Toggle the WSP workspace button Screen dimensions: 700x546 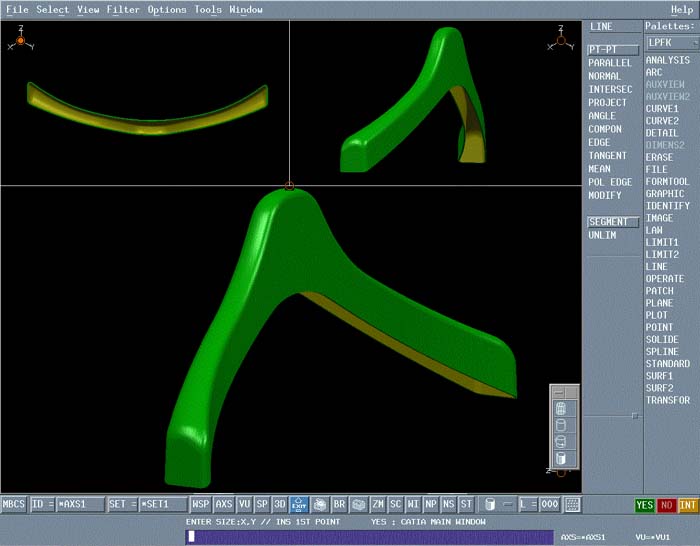click(201, 505)
